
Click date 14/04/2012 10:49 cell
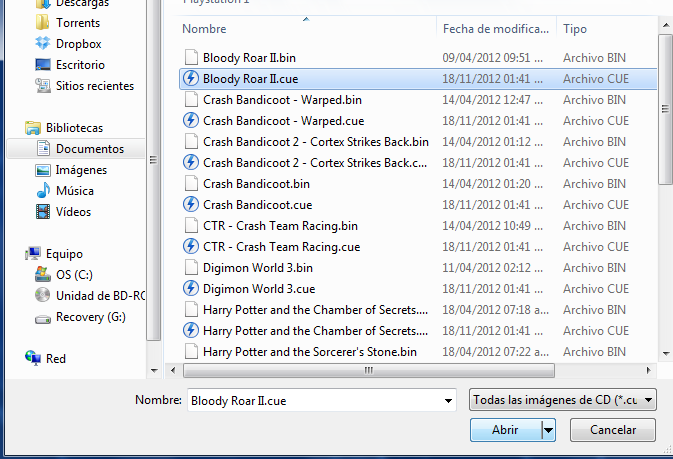tap(493, 226)
